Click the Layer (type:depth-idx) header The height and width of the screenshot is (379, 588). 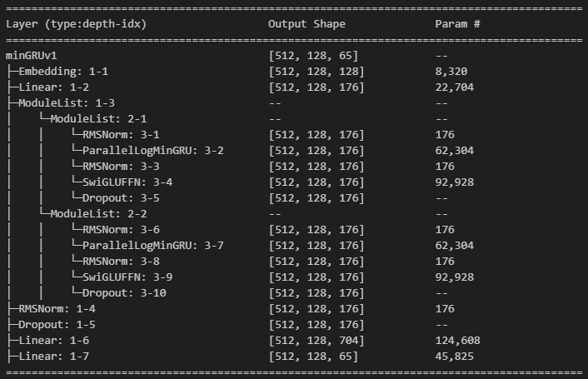[76, 24]
